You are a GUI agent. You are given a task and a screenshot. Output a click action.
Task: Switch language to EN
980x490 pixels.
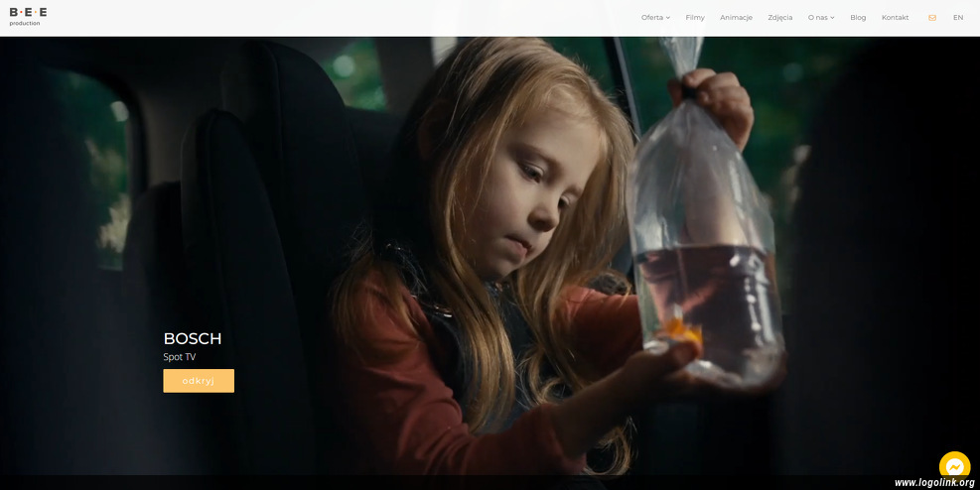[x=958, y=18]
